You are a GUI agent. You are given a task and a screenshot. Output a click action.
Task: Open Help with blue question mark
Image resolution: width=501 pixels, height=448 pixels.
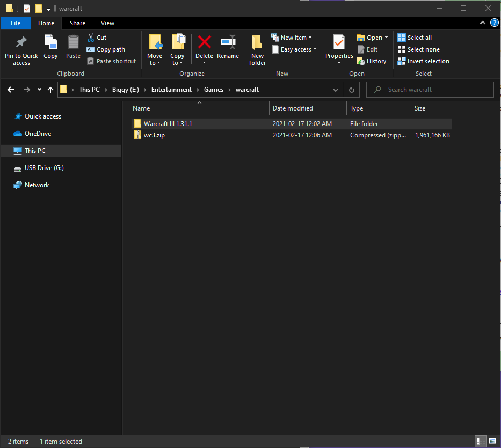coord(495,23)
